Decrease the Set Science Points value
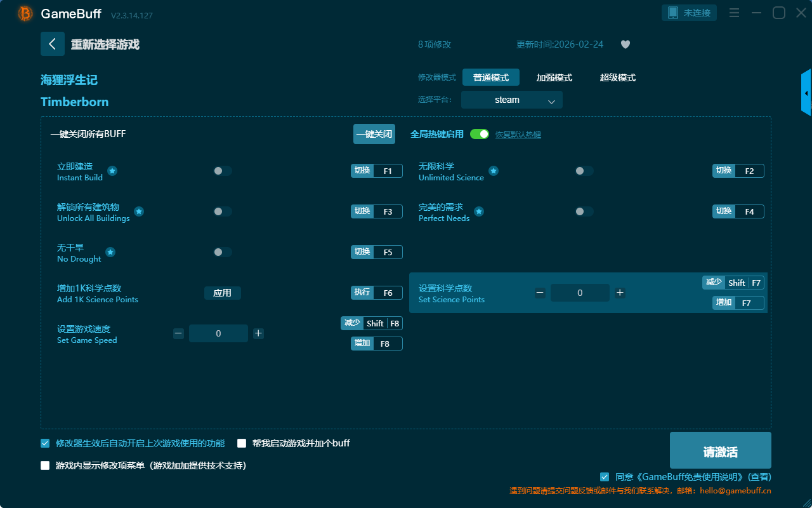Viewport: 812px width, 508px height. click(x=540, y=293)
